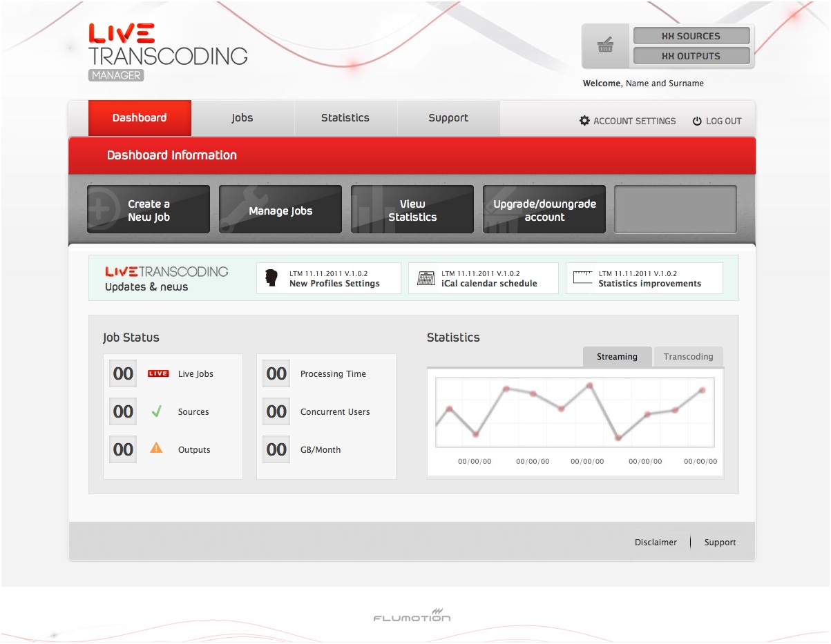
Task: Click the GB/Month 00 counter
Action: click(x=276, y=449)
